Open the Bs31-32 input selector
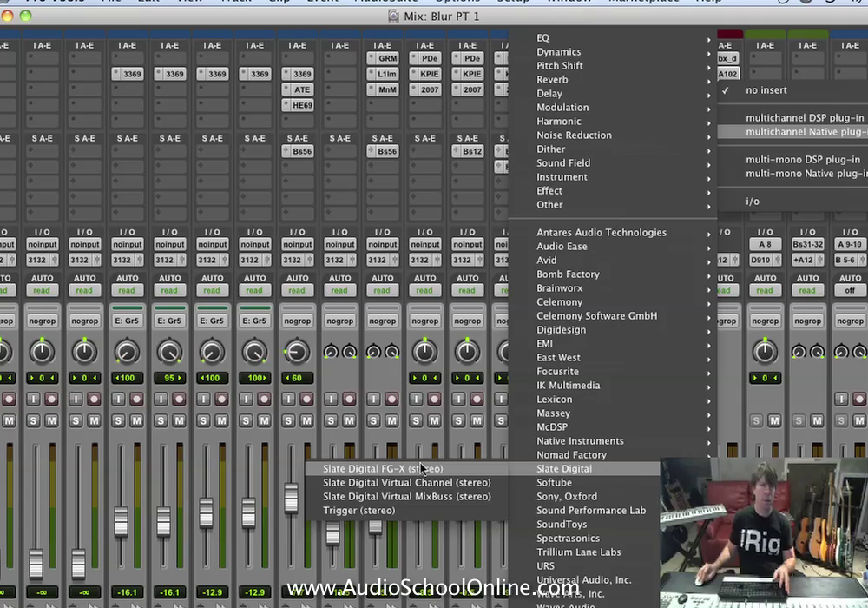868x608 pixels. click(x=807, y=244)
